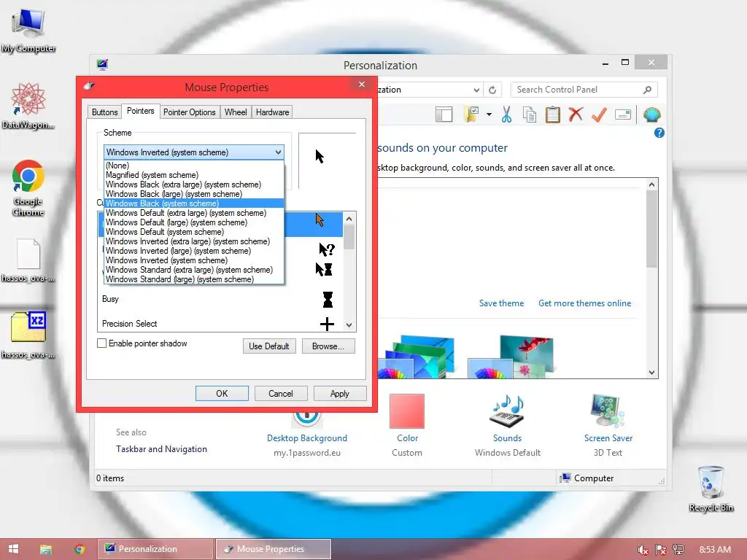
Task: Click the Cut scissors icon in Personalization toolbar
Action: point(506,114)
